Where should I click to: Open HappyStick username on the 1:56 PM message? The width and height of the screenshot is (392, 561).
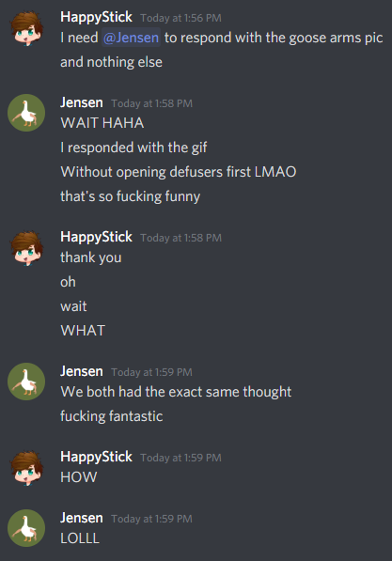click(x=96, y=17)
